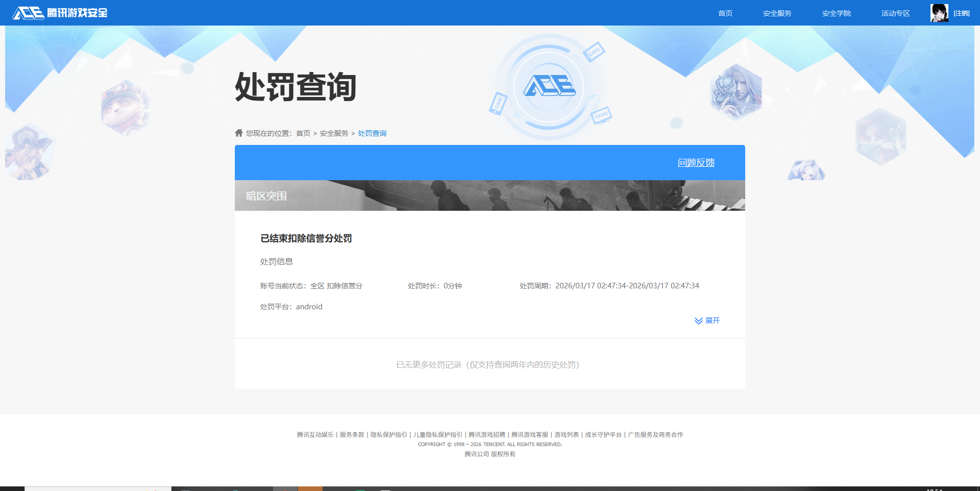This screenshot has height=491, width=980.
Task: Click the home icon in breadcrumb
Action: [x=239, y=133]
